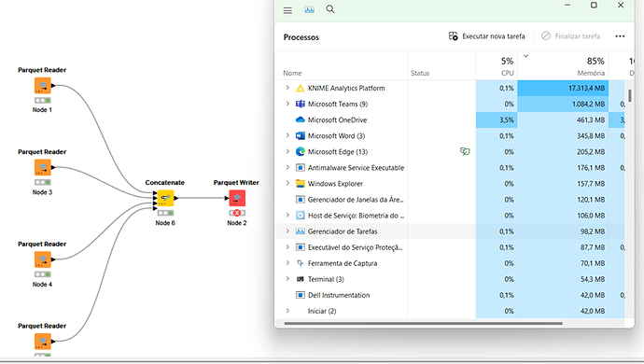Click the Microsoft Word process icon

(301, 135)
